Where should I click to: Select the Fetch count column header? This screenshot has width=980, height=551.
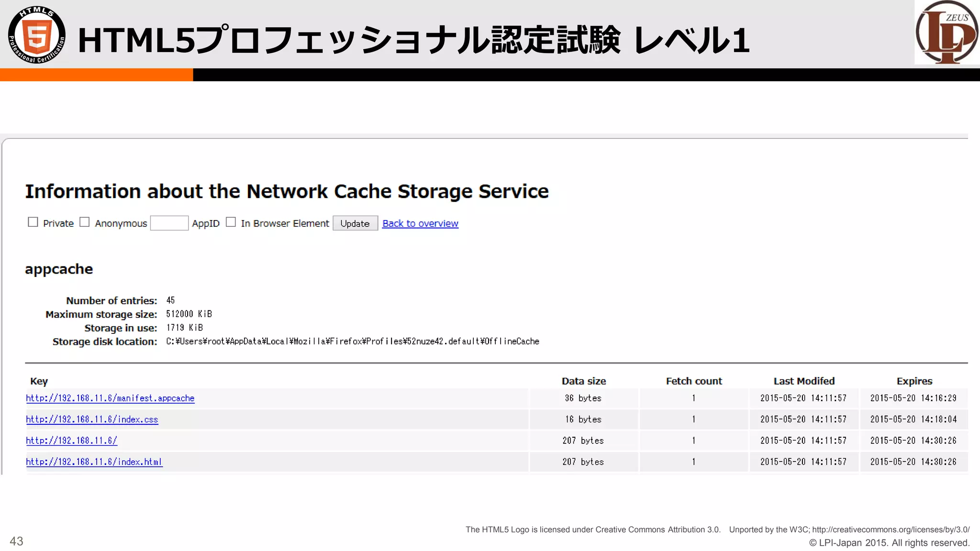[694, 381]
